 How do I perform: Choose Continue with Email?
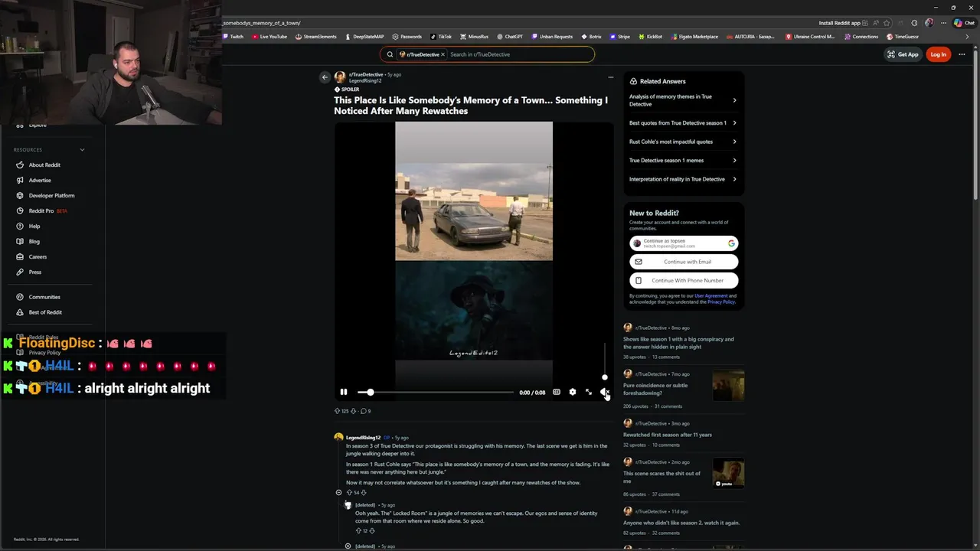(x=684, y=262)
